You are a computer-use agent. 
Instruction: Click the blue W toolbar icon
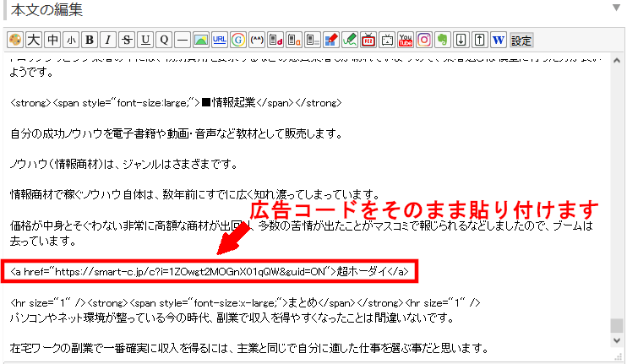tap(499, 40)
